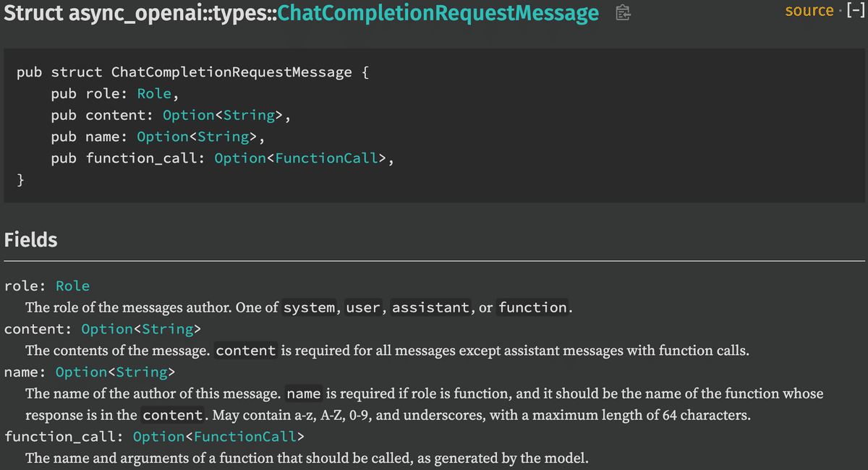Click the Fields section heading anchor
Screen dimensions: 868x470
coord(30,240)
